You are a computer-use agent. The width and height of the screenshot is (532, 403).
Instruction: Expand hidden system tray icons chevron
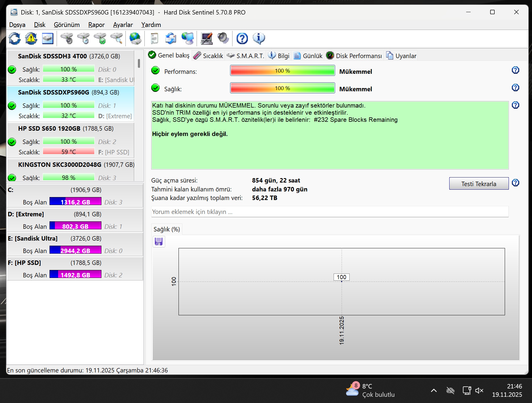coord(434,391)
